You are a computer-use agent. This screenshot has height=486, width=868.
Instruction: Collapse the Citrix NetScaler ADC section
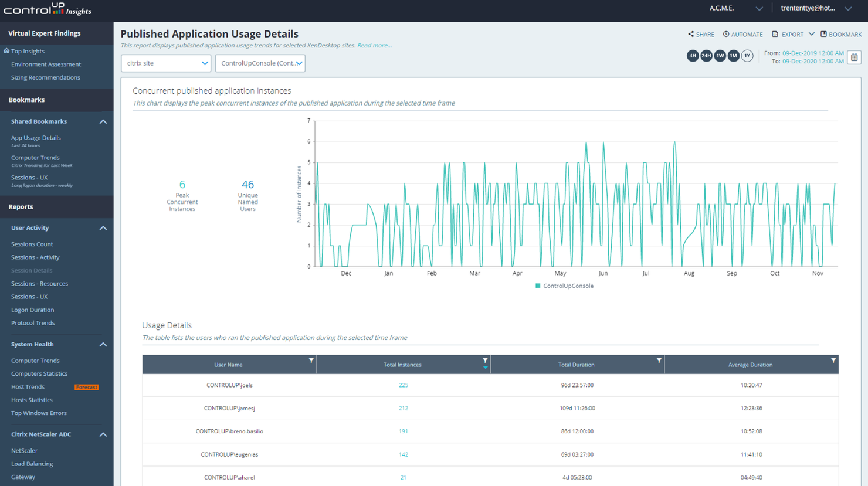point(103,434)
